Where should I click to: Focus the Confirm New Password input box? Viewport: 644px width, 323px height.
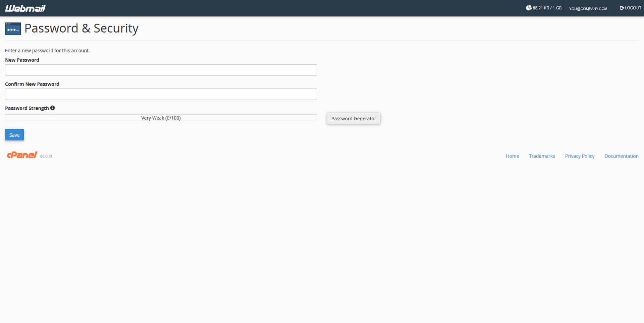(161, 94)
